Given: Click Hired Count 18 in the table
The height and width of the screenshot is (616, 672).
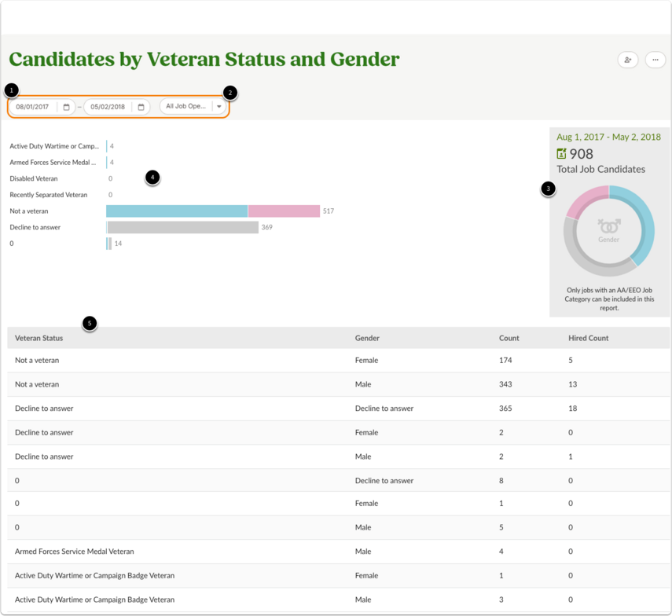Looking at the screenshot, I should (x=572, y=409).
